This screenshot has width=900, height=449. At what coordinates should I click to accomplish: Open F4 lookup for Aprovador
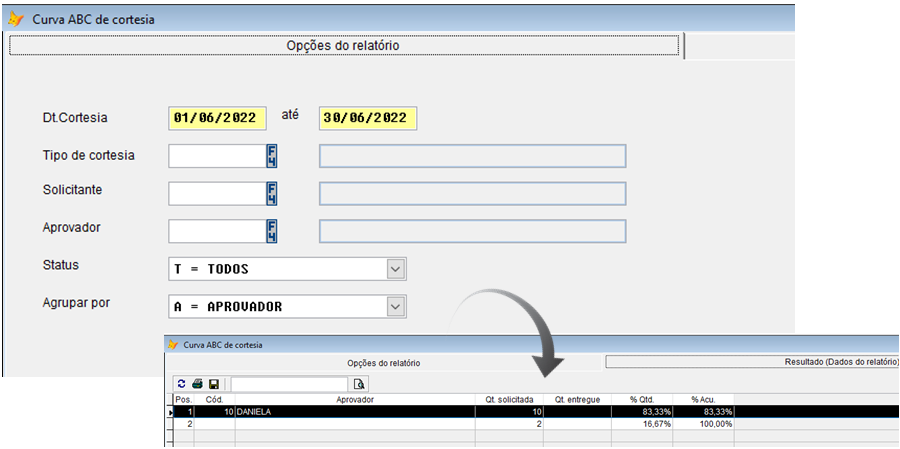pyautogui.click(x=271, y=231)
